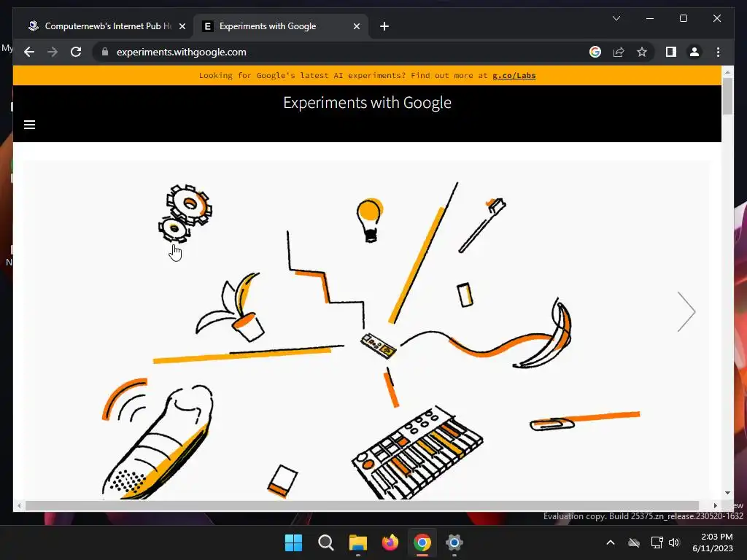Click the horizontal scrollbar at page bottom
Screen dimensions: 747x560
pyautogui.click(x=362, y=505)
